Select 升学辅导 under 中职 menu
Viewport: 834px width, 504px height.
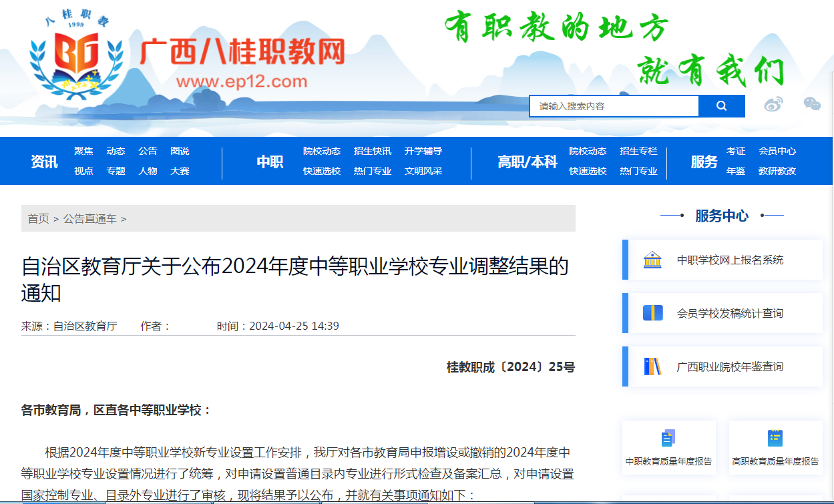coord(423,151)
